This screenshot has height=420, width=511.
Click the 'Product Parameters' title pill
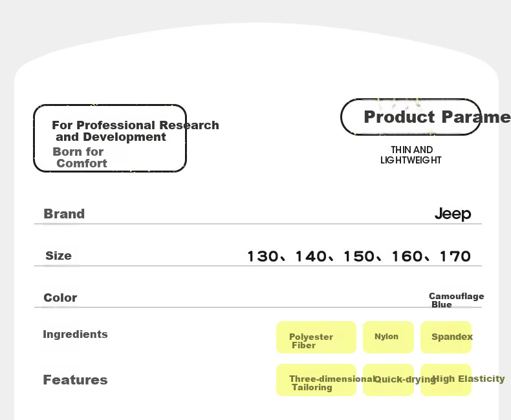pyautogui.click(x=411, y=117)
